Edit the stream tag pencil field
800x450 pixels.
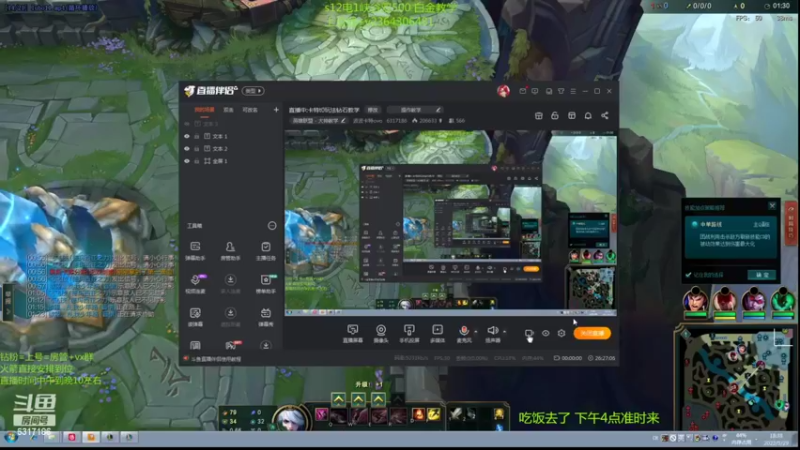[x=414, y=110]
